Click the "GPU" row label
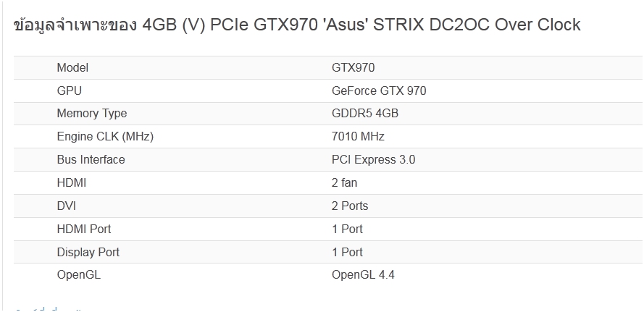The width and height of the screenshot is (644, 312). (x=70, y=91)
